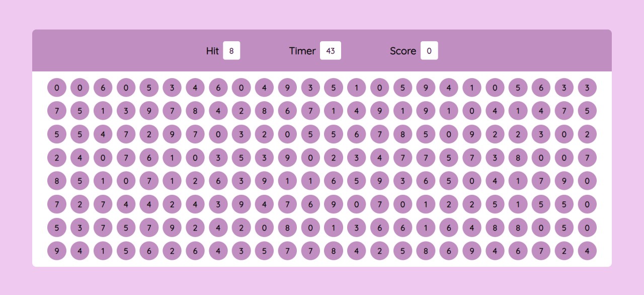Pop the second-row 8 between 2 and 6
The image size is (644, 295).
point(265,111)
